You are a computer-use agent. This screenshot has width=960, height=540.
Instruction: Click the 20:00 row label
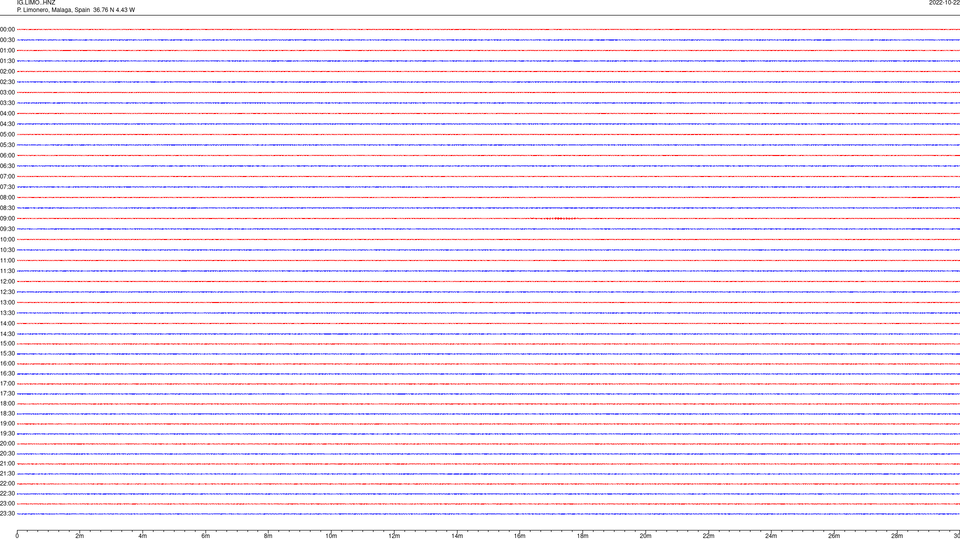click(7, 444)
